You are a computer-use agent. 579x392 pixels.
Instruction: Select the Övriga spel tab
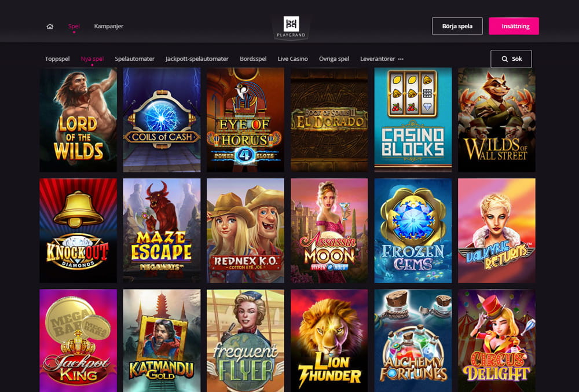tap(334, 58)
